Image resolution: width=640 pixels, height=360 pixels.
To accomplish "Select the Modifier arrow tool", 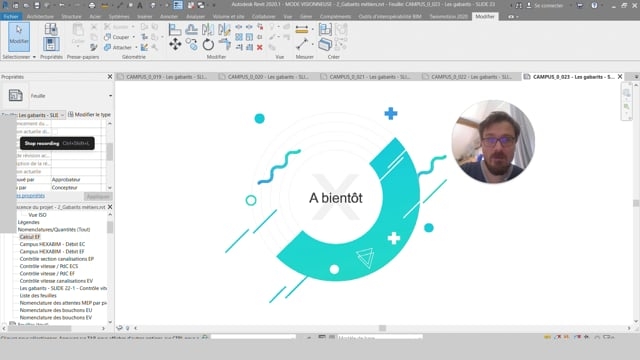I will tap(19, 36).
